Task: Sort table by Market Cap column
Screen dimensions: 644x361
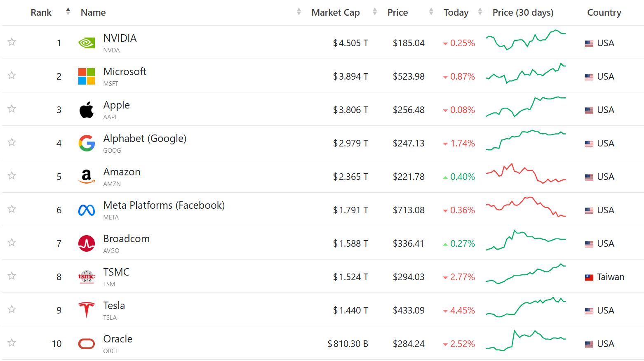Action: pyautogui.click(x=336, y=12)
